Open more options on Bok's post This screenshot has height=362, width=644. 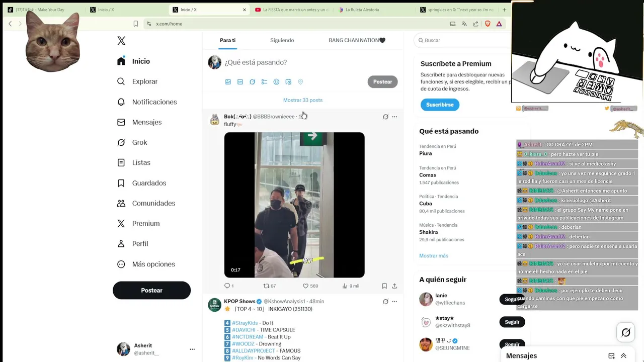[394, 117]
